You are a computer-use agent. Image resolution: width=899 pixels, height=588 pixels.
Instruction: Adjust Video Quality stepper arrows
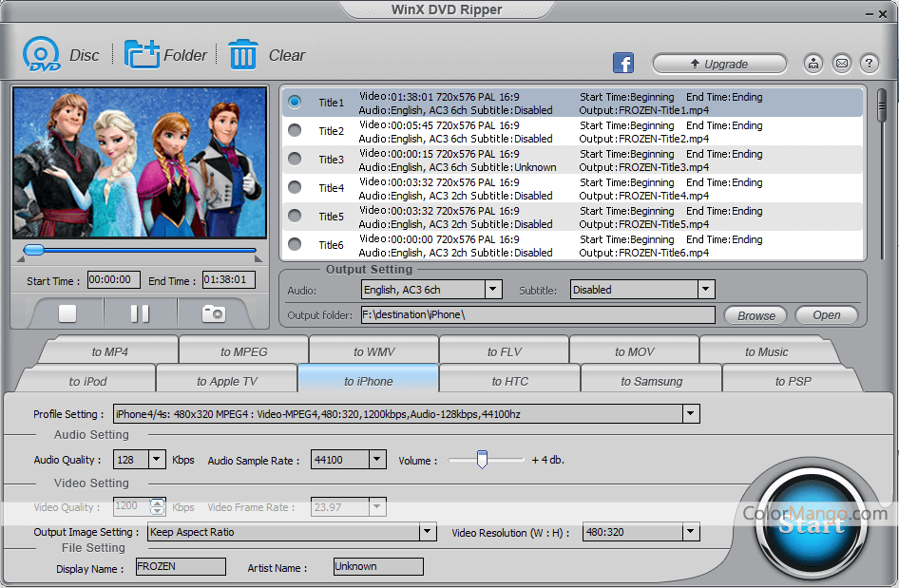click(158, 506)
